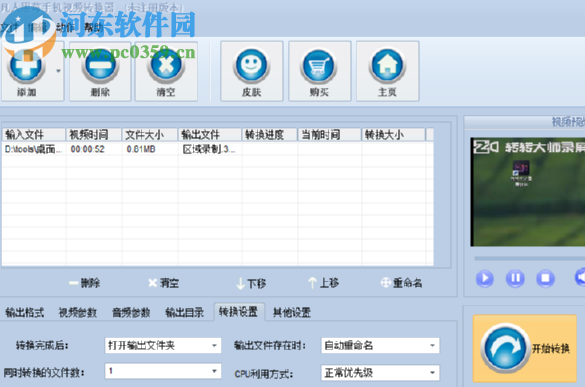The height and width of the screenshot is (387, 585).
Task: Open the CPU利用方式 priority dropdown
Action: tap(380, 372)
